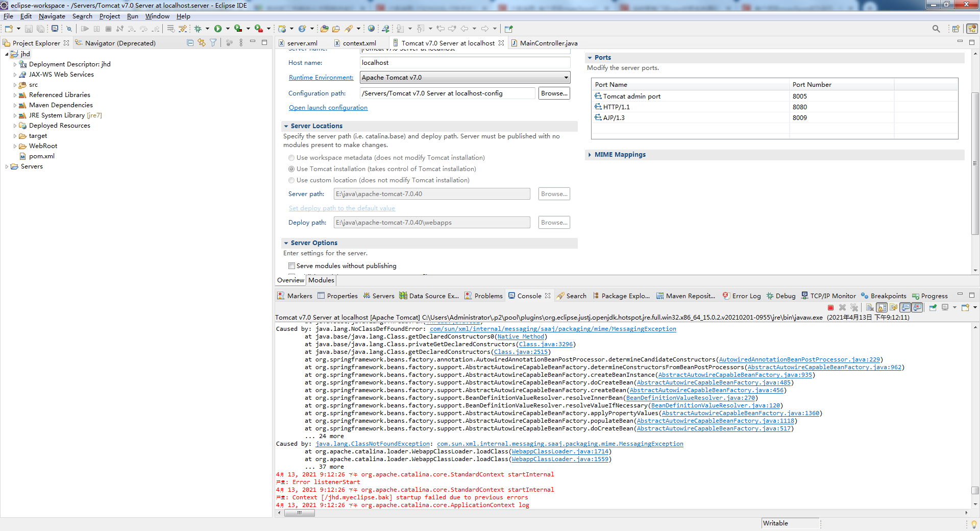Check Serve modules without publishing
The width and height of the screenshot is (980, 531).
point(291,266)
